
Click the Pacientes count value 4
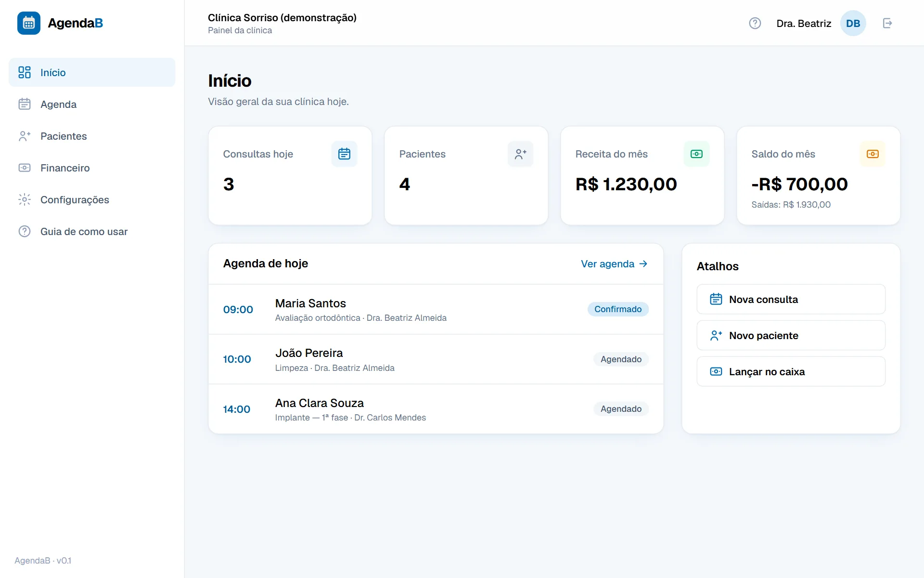coord(405,184)
